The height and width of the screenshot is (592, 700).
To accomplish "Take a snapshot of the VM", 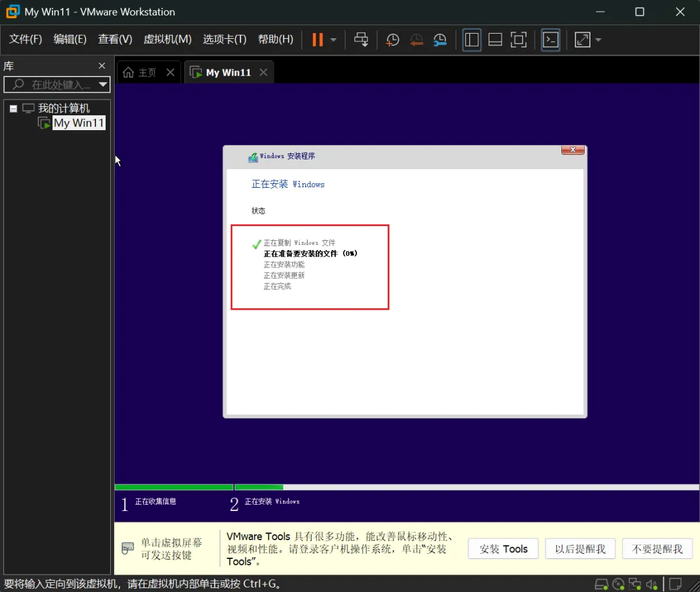I will pos(392,40).
